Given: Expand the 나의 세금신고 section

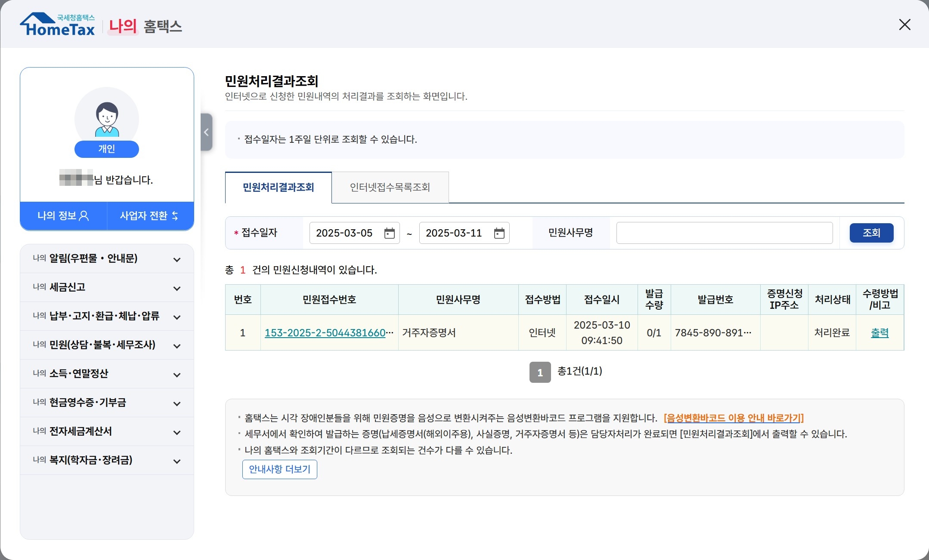Looking at the screenshot, I should coord(107,287).
